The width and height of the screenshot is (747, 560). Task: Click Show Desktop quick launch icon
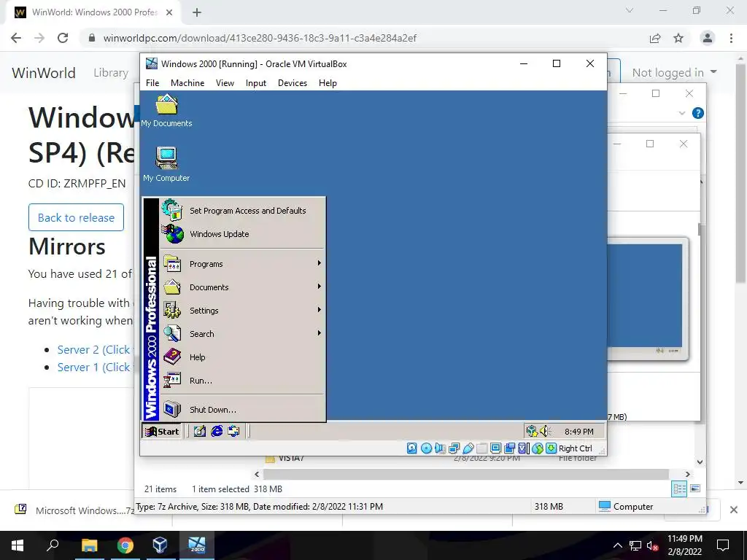pyautogui.click(x=200, y=432)
